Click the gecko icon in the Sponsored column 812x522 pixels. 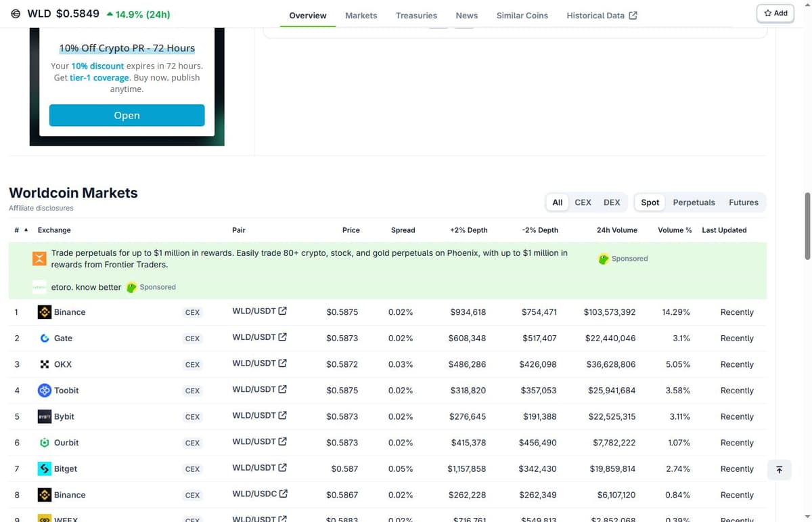604,259
